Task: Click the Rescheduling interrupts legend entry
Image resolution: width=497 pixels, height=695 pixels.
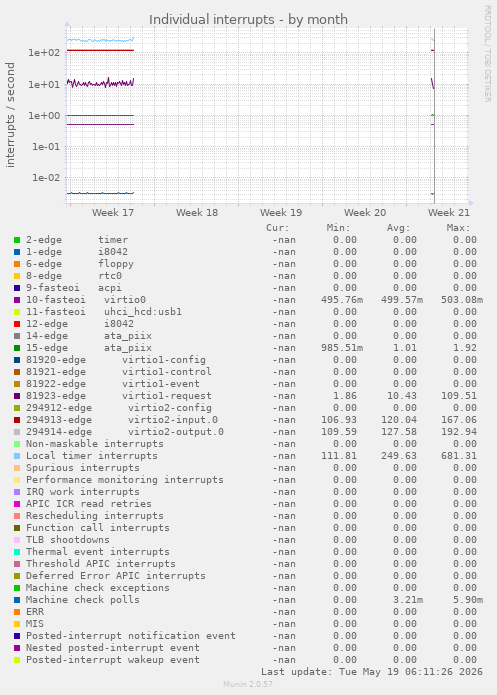Action: point(94,516)
